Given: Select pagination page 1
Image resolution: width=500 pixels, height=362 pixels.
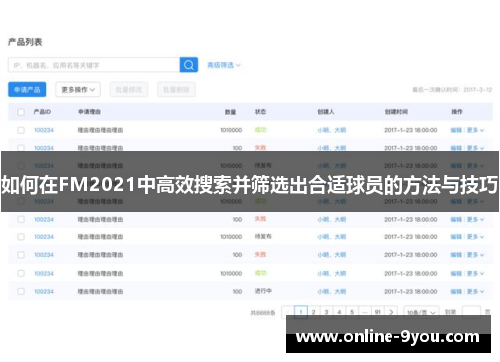Looking at the screenshot, I should pos(301,312).
